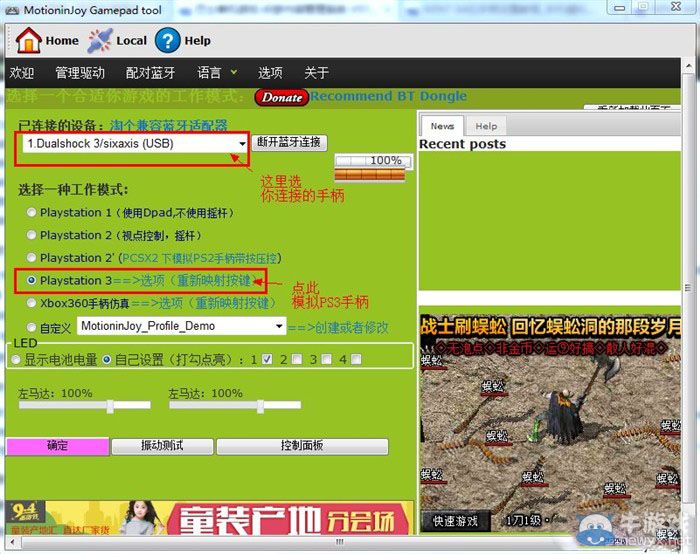Minimize the MotioninJoy window
Viewport: 700px width, 554px height.
[620, 7]
